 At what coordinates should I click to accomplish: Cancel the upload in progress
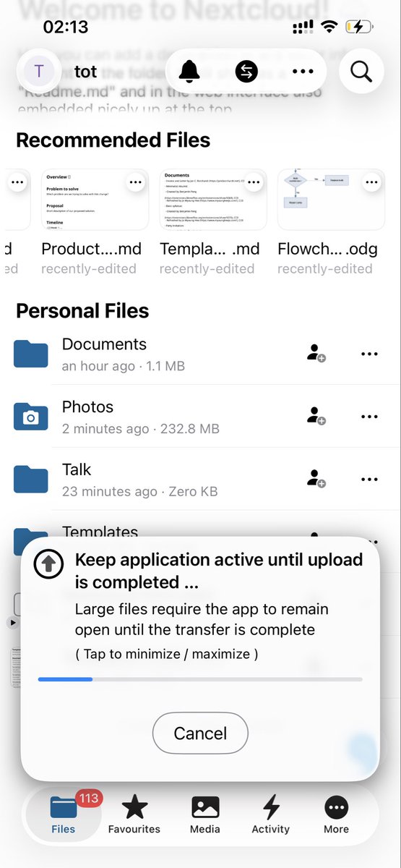click(200, 733)
